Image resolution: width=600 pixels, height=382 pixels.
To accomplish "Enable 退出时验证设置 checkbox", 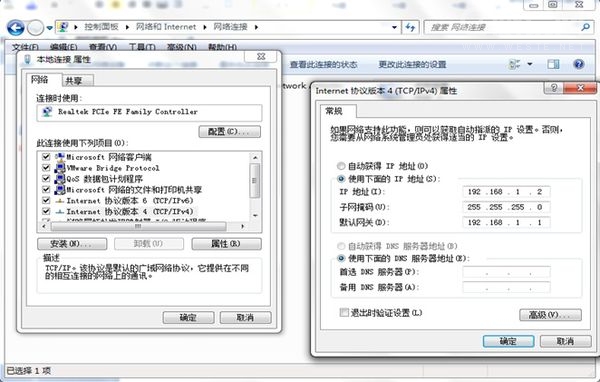I will click(x=344, y=312).
